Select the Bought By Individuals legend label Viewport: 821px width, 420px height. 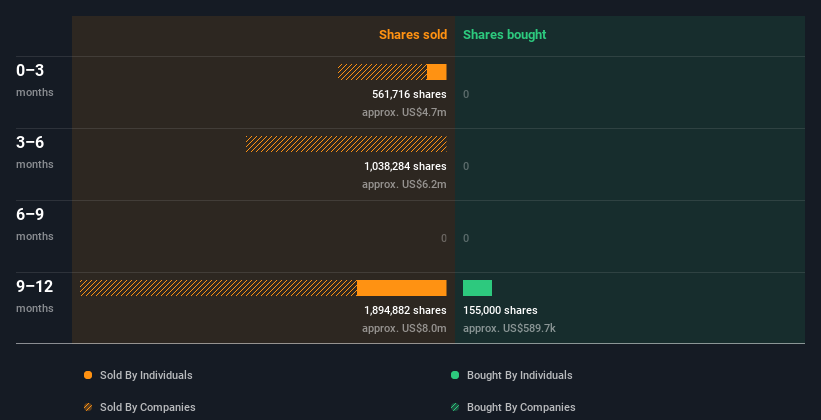click(519, 375)
